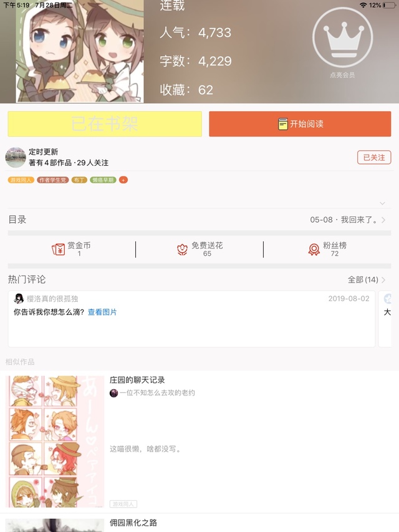Select the 懒癌早期 tag
Screen dimensions: 399x532
click(103, 180)
